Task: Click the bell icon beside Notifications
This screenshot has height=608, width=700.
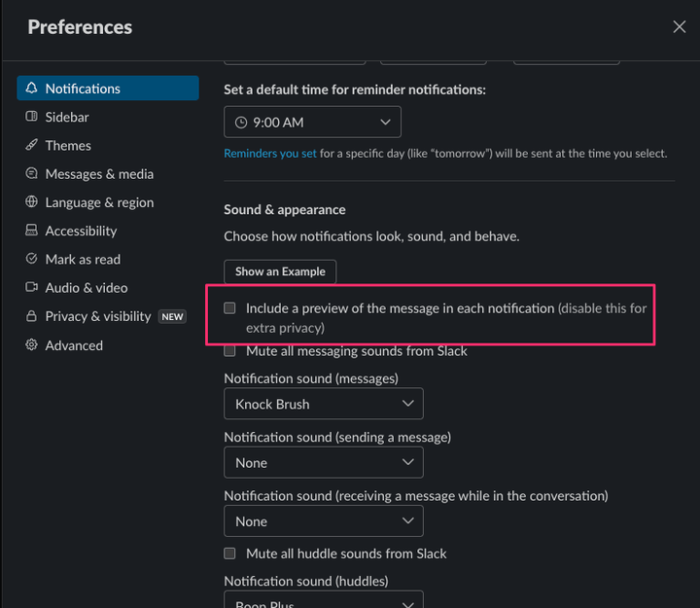Action: click(32, 89)
